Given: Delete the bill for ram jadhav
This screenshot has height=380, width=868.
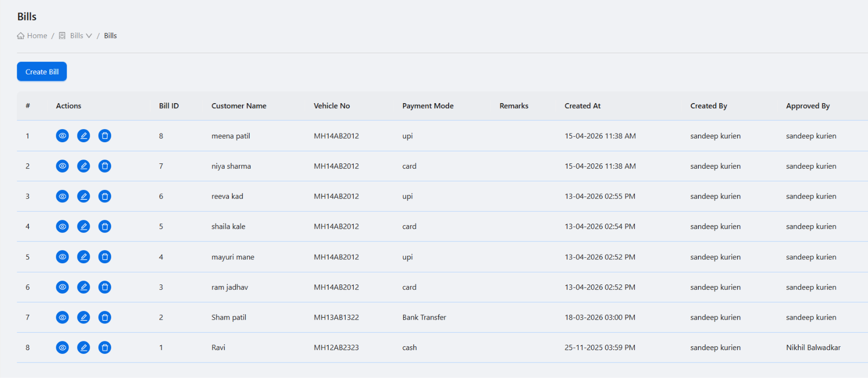Looking at the screenshot, I should tap(105, 287).
